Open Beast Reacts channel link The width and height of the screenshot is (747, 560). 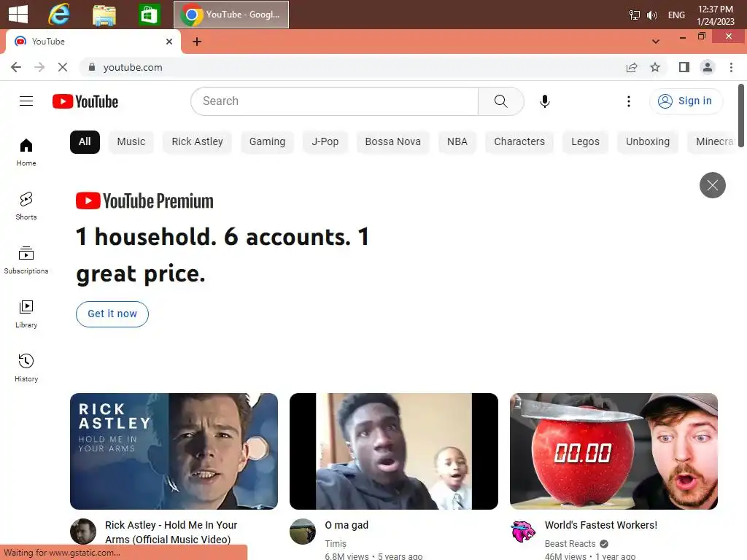(x=570, y=544)
